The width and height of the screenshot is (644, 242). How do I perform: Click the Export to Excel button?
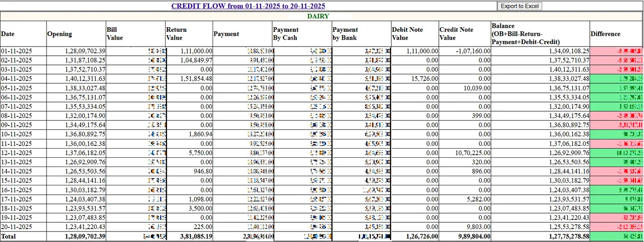[x=520, y=6]
